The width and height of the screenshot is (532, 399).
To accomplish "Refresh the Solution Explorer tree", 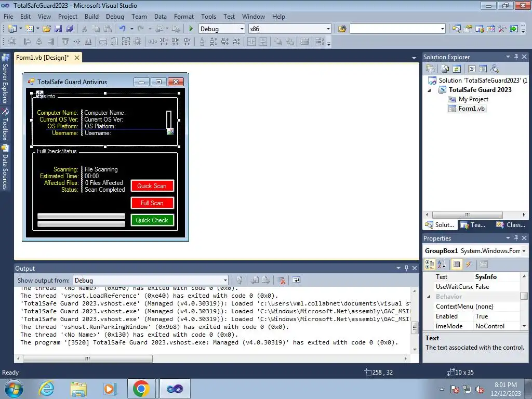I will 457,69.
